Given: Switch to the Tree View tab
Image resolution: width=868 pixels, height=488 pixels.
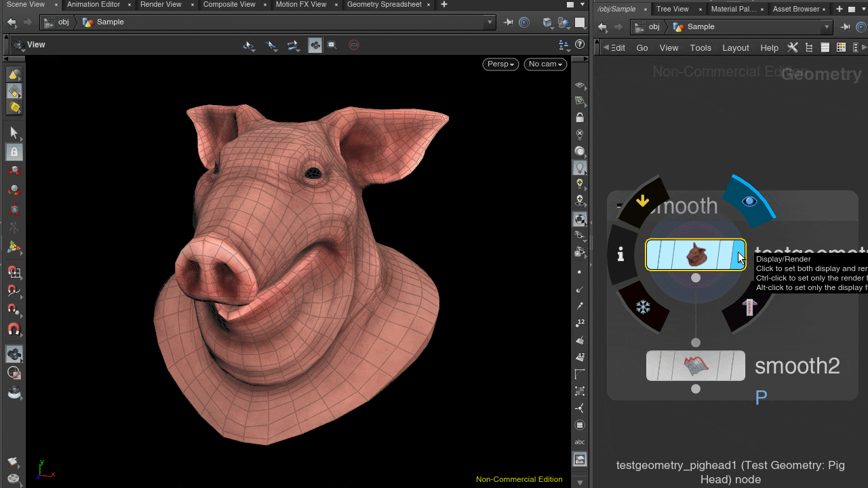Looking at the screenshot, I should 672,9.
